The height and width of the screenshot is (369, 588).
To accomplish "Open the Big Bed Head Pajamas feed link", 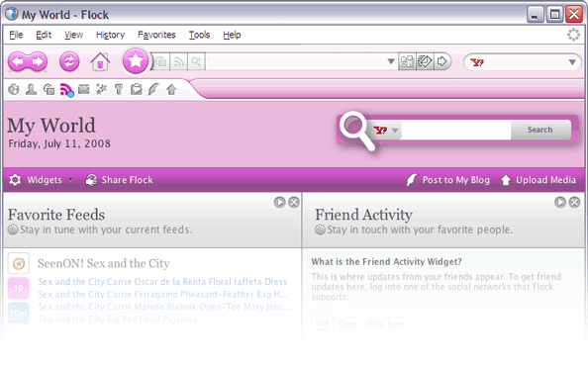I will tap(117, 320).
